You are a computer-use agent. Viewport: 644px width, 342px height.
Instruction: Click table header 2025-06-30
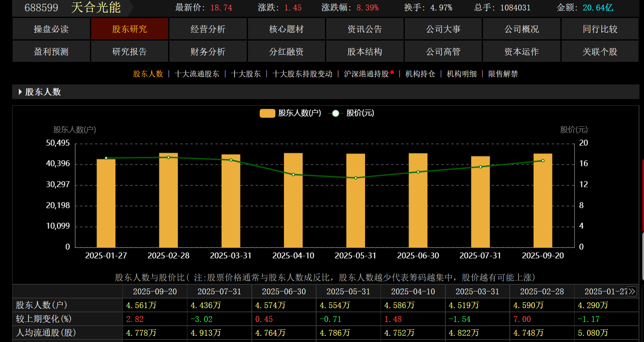click(x=284, y=291)
